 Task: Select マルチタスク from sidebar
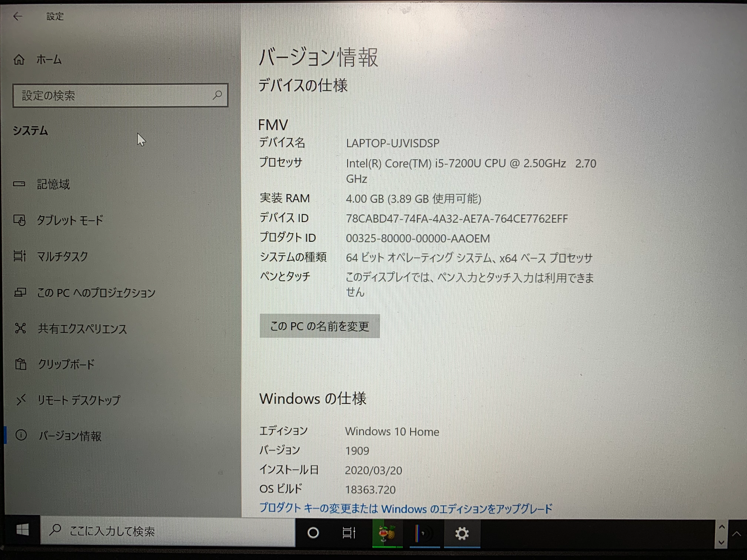(62, 256)
